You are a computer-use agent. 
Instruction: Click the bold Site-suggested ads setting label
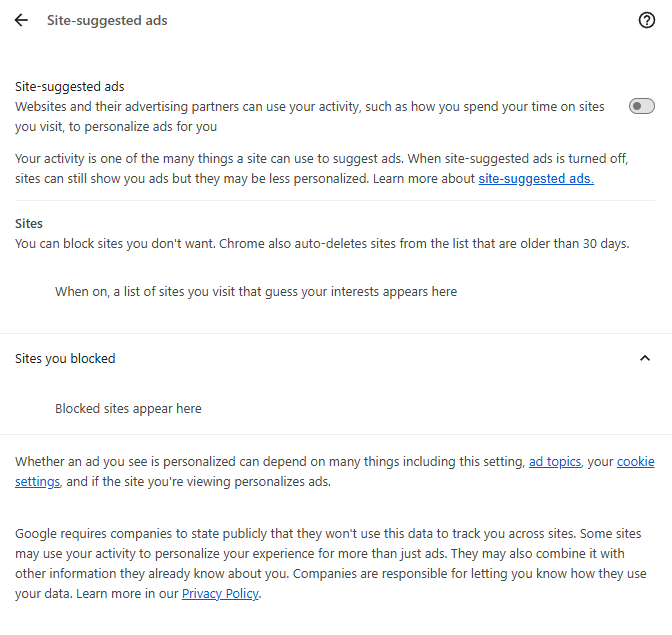[70, 87]
